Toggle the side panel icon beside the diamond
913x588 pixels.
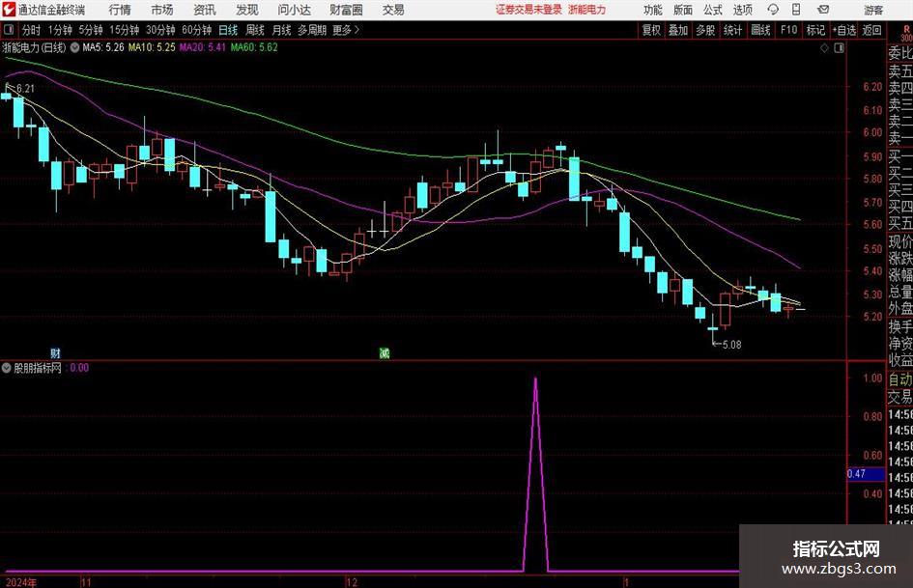pos(839,48)
